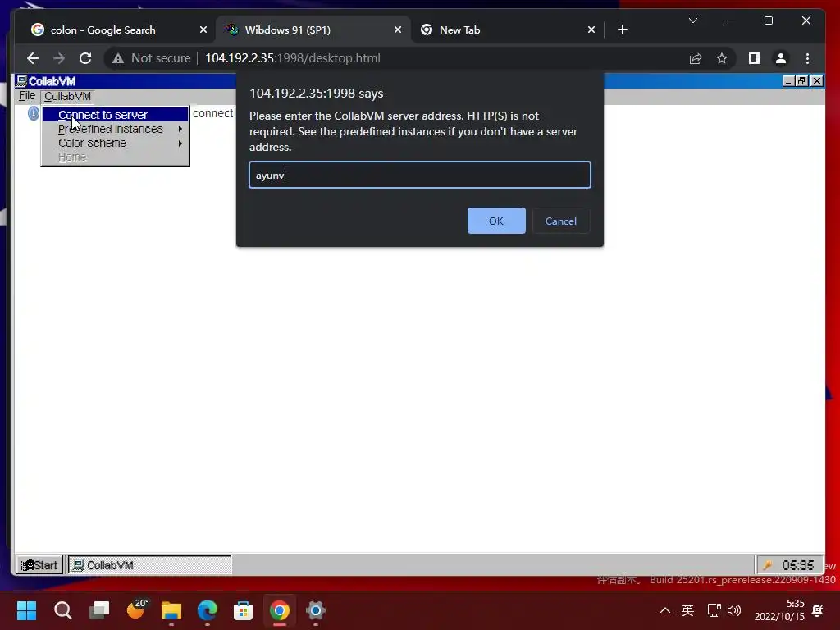Switch to the New Tab tab
This screenshot has width=840, height=630.
pyautogui.click(x=507, y=30)
